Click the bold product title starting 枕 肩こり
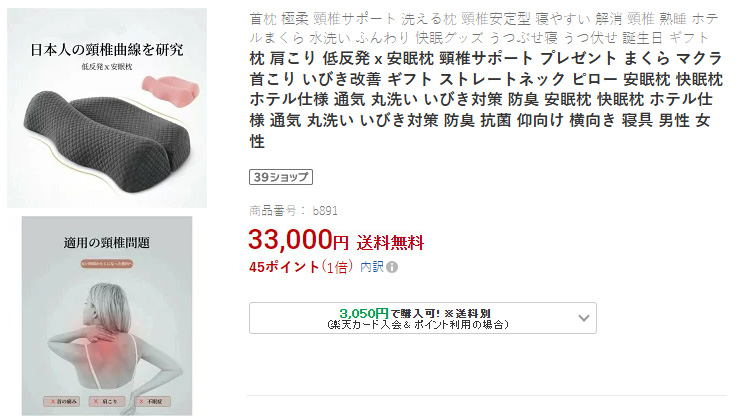Screen dimensions: 744x417 pyautogui.click(x=486, y=100)
